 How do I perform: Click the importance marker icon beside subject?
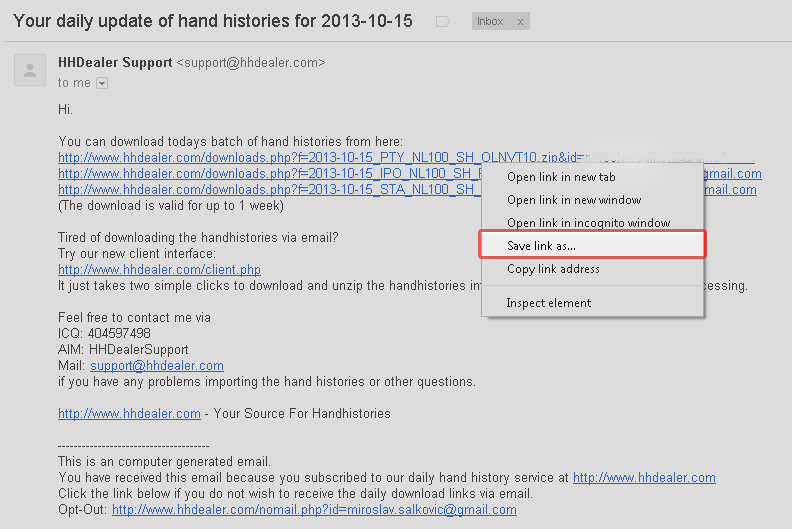coord(443,21)
